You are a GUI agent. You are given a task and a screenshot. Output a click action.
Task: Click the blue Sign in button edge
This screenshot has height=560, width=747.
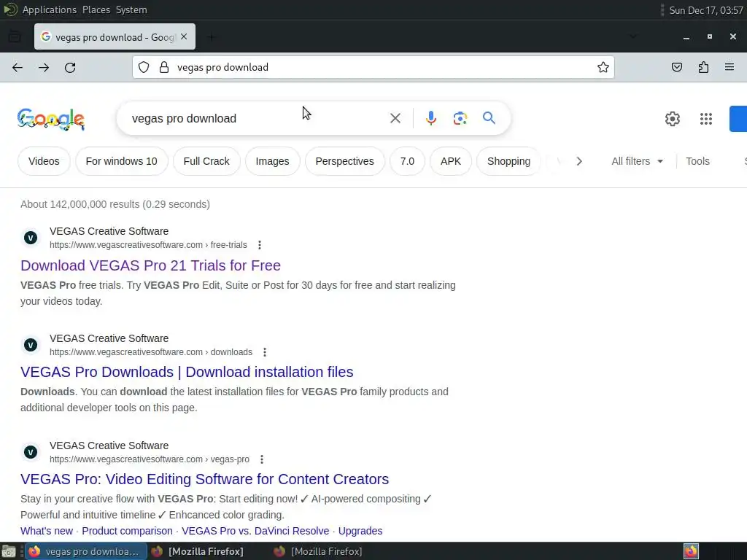tap(738, 119)
